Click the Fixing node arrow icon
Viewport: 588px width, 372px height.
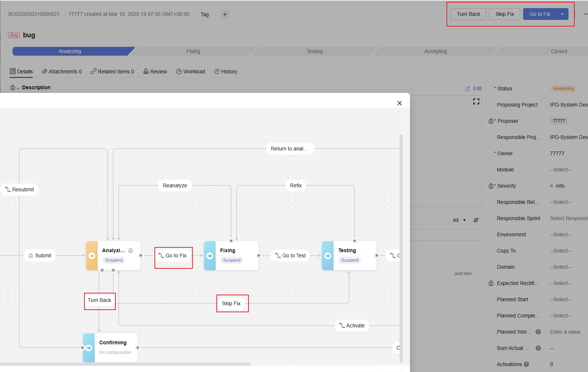coord(210,256)
